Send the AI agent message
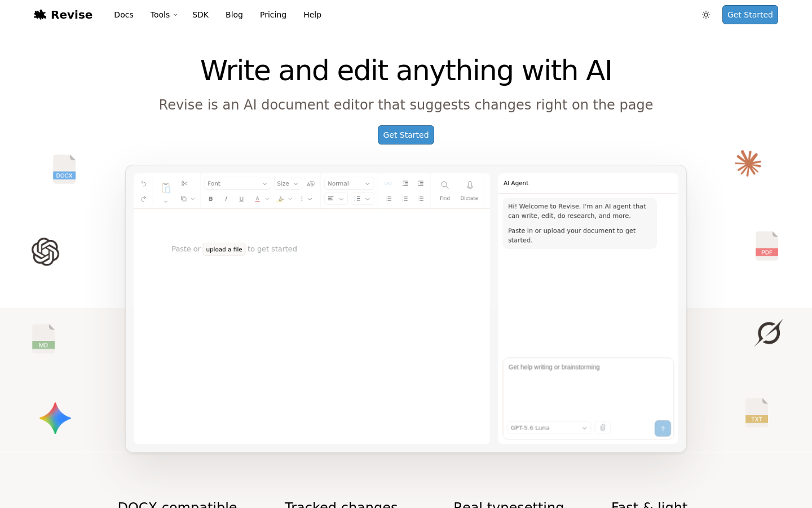Image resolution: width=812 pixels, height=508 pixels. coord(663,428)
